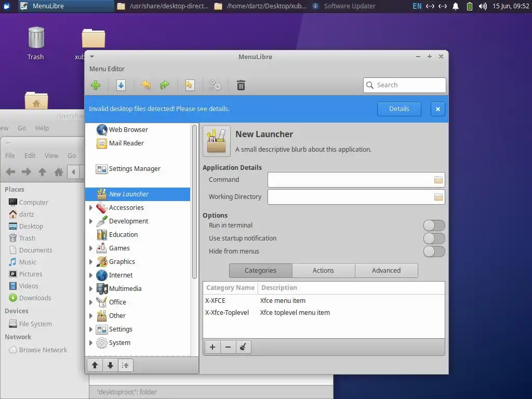
Task: Click the battery indicator in panel
Action: pos(470,6)
